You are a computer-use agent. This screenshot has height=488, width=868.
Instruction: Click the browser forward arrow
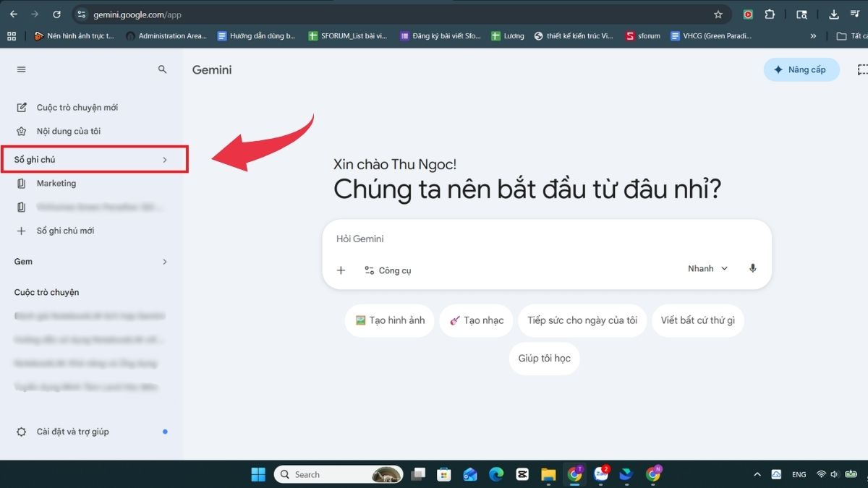click(x=35, y=14)
